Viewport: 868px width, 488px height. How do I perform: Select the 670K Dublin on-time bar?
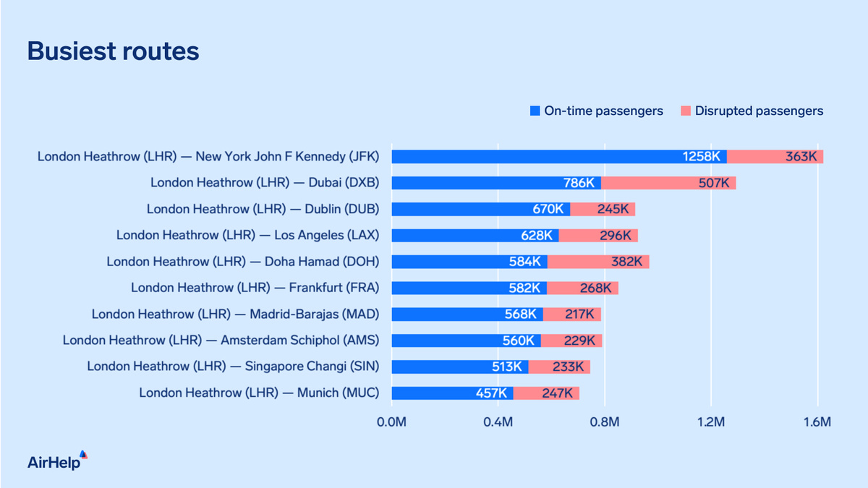480,209
